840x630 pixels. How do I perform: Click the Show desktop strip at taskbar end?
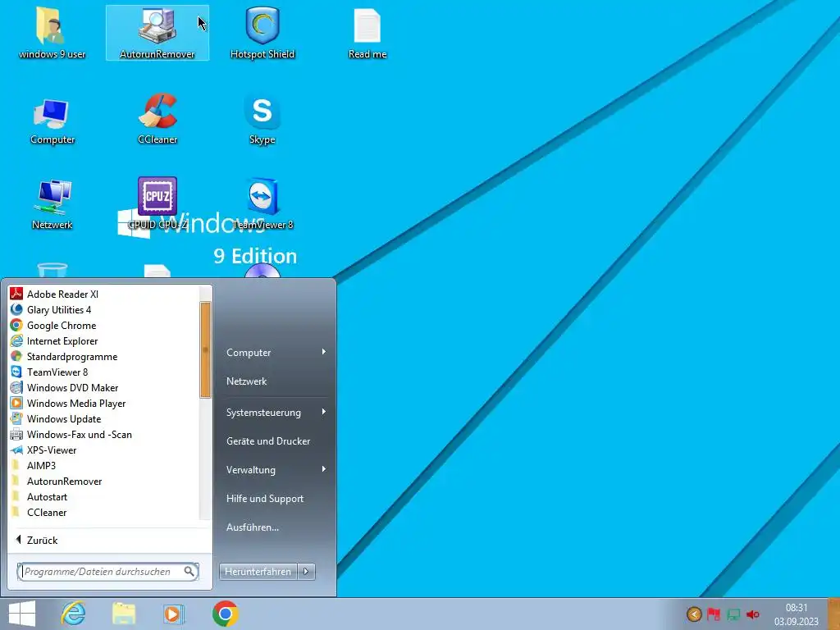click(x=833, y=614)
